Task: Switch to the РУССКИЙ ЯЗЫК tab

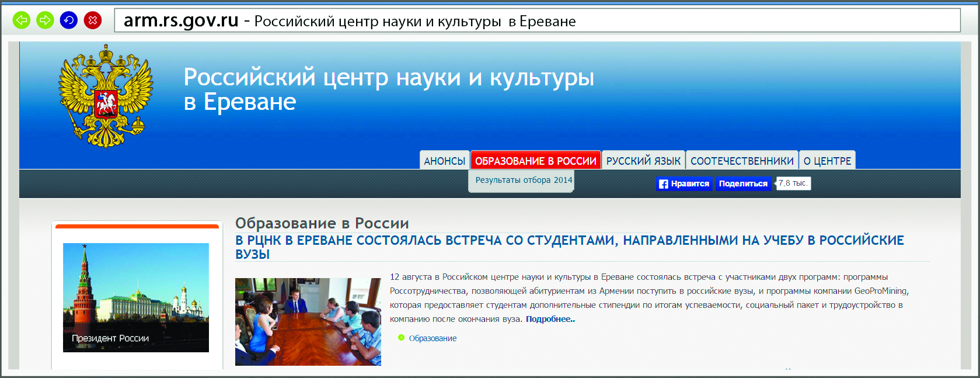Action: click(643, 161)
